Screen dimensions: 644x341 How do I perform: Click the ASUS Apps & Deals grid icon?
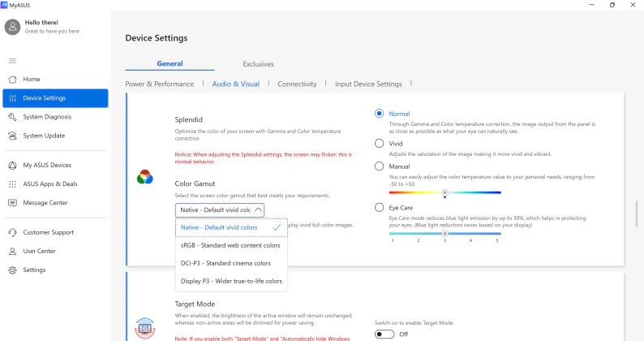coord(13,183)
